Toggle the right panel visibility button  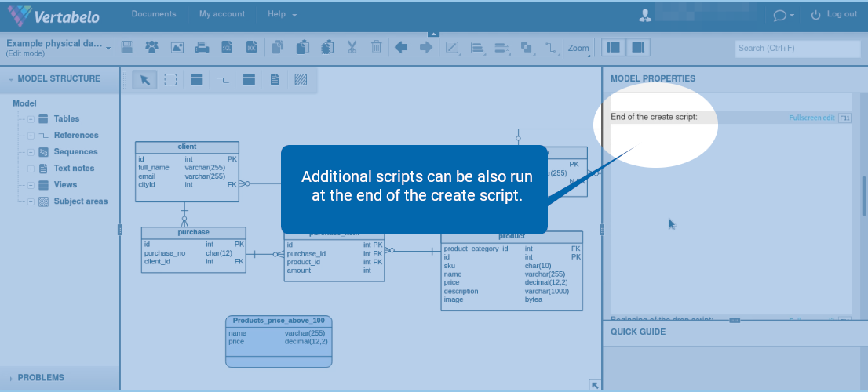coord(638,48)
